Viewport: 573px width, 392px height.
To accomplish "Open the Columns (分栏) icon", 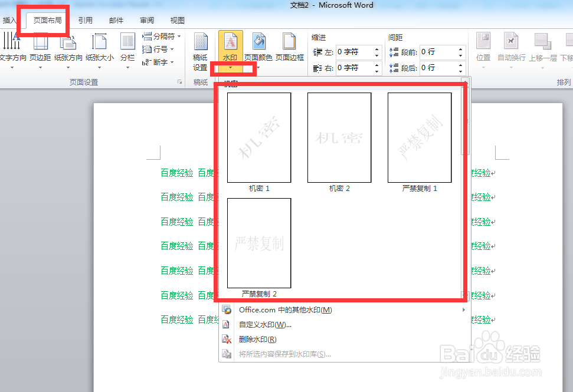I will pos(127,41).
